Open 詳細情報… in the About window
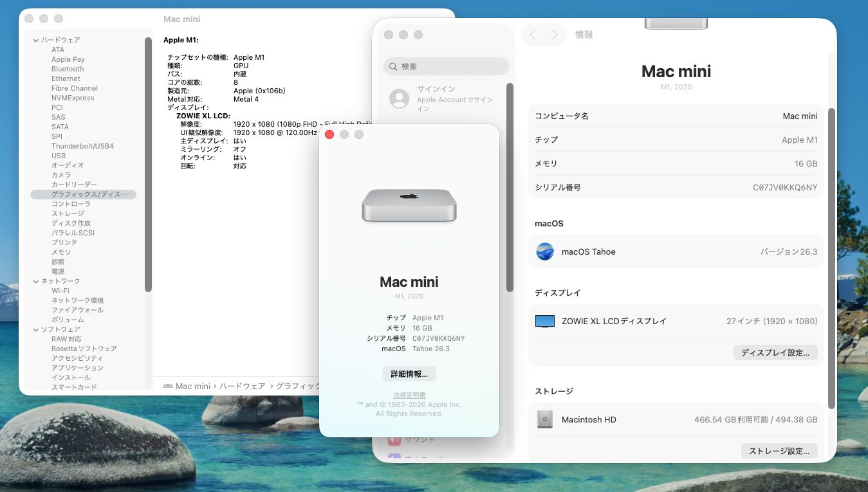Viewport: 868px width, 492px height. click(x=409, y=374)
